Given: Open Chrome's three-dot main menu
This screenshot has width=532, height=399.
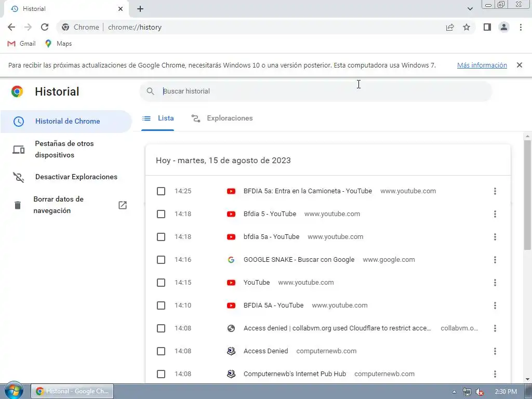Looking at the screenshot, I should pos(521,27).
